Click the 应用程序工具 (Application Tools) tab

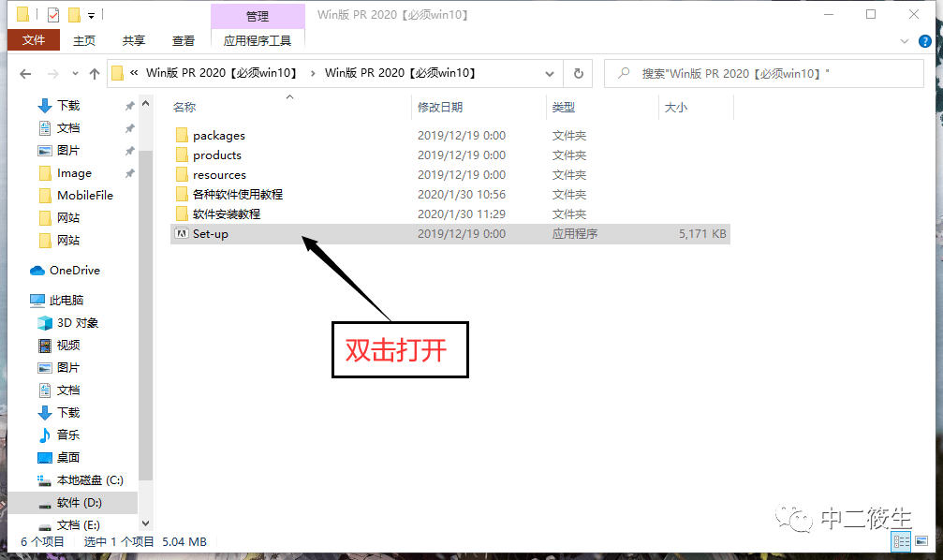tap(257, 39)
